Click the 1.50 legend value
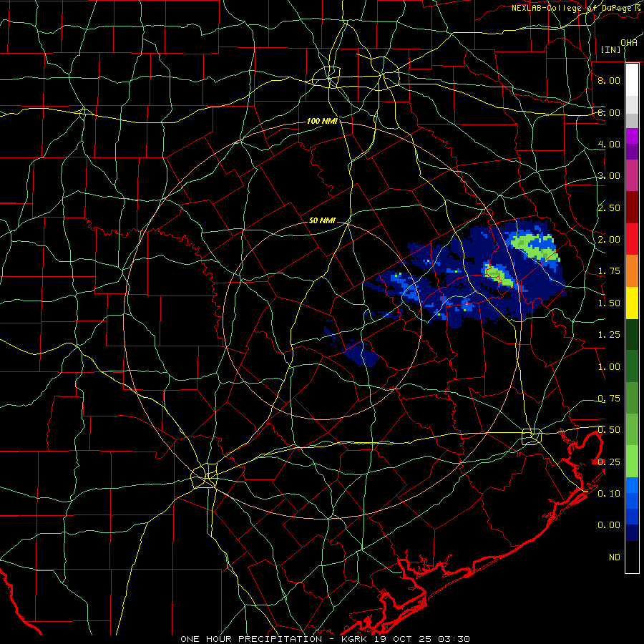 pos(609,303)
